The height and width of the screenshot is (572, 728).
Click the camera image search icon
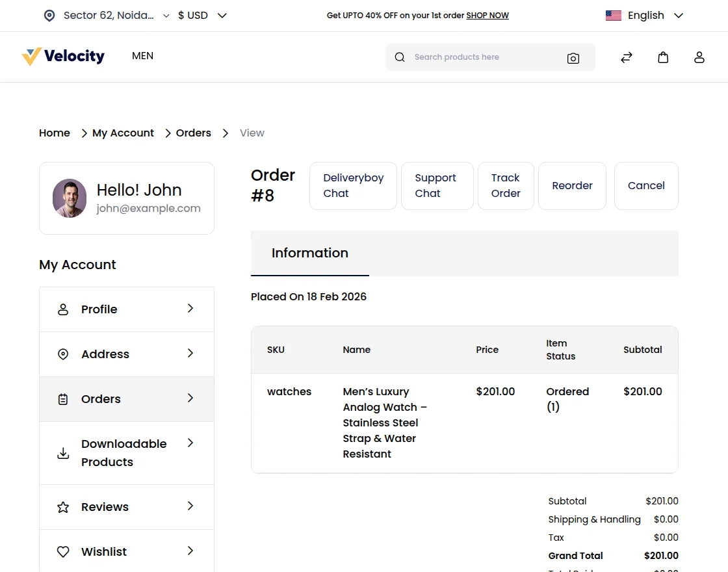pyautogui.click(x=573, y=58)
